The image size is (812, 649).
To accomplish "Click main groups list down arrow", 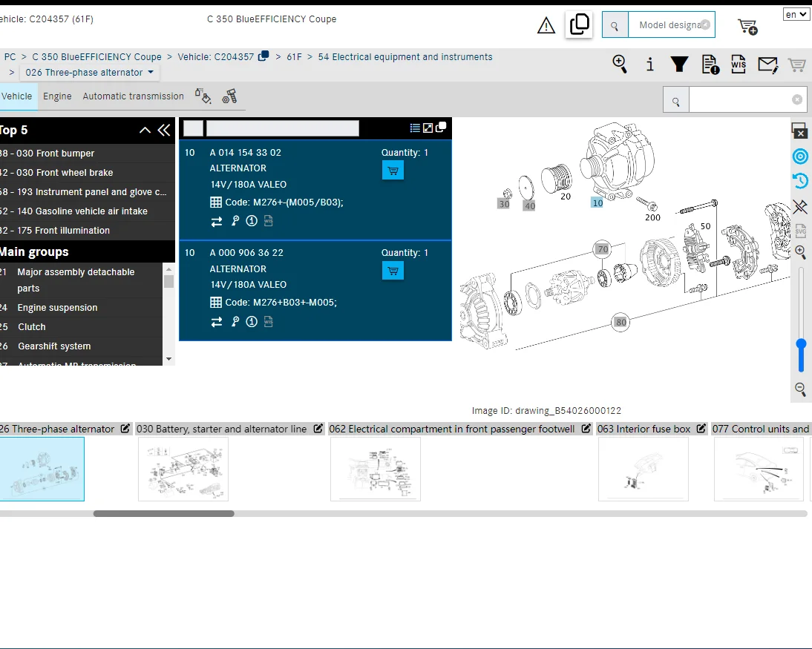I will (x=168, y=359).
